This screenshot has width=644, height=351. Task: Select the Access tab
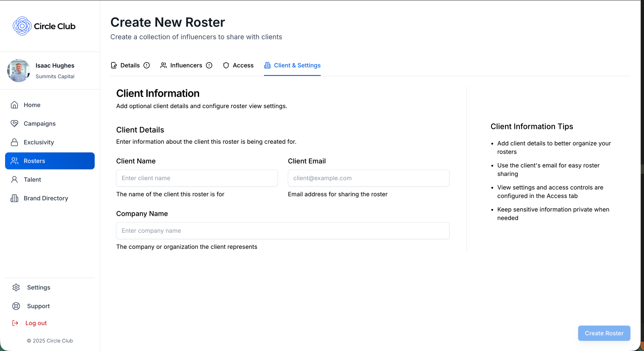pyautogui.click(x=243, y=65)
